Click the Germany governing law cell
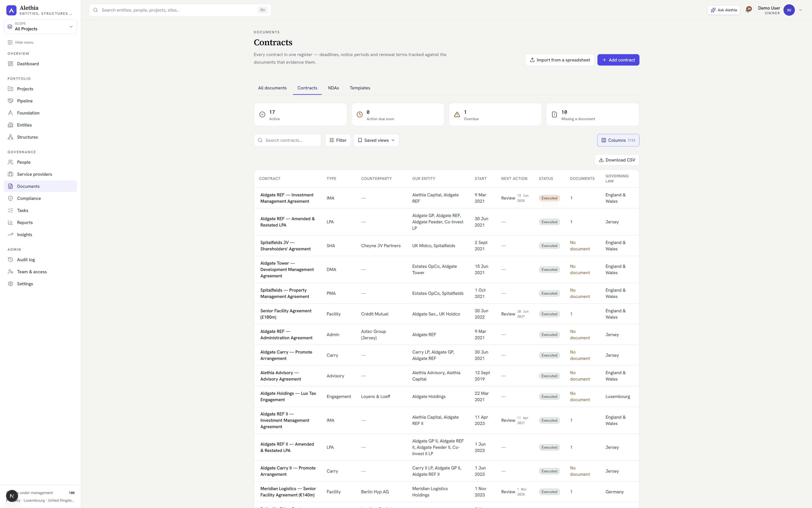The width and height of the screenshot is (812, 508). point(614,492)
